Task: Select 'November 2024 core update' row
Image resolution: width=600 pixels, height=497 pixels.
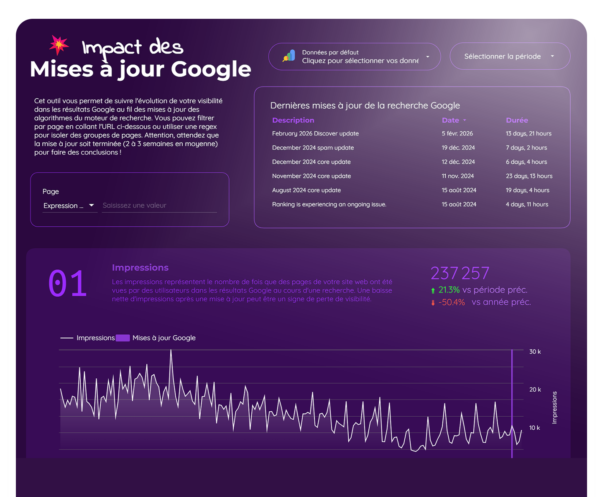Action: (x=412, y=176)
